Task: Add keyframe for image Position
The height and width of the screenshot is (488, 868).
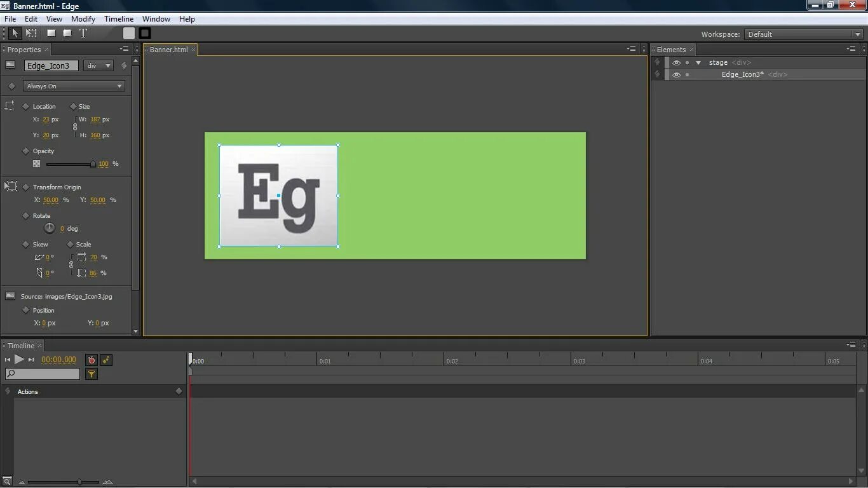Action: click(x=26, y=310)
